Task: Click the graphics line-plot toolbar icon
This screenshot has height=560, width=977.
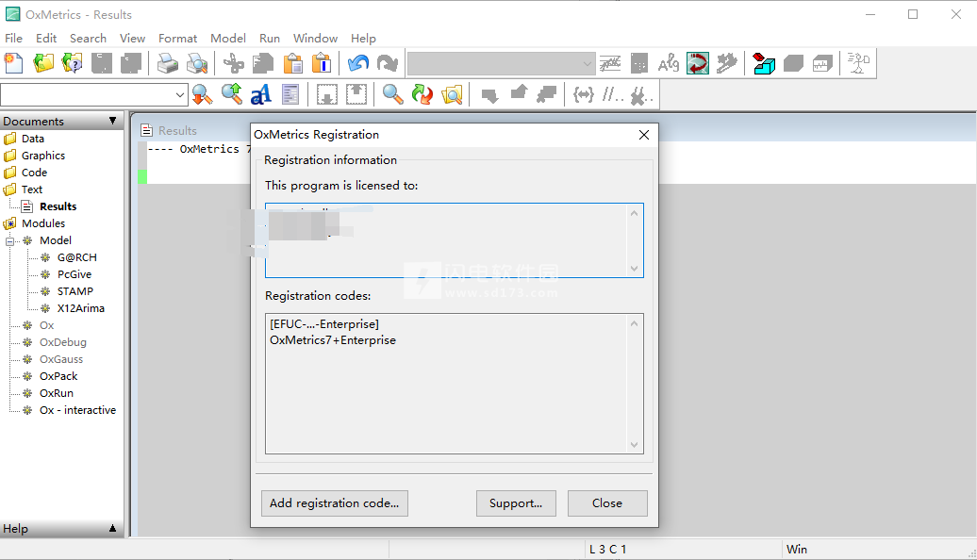Action: [610, 63]
